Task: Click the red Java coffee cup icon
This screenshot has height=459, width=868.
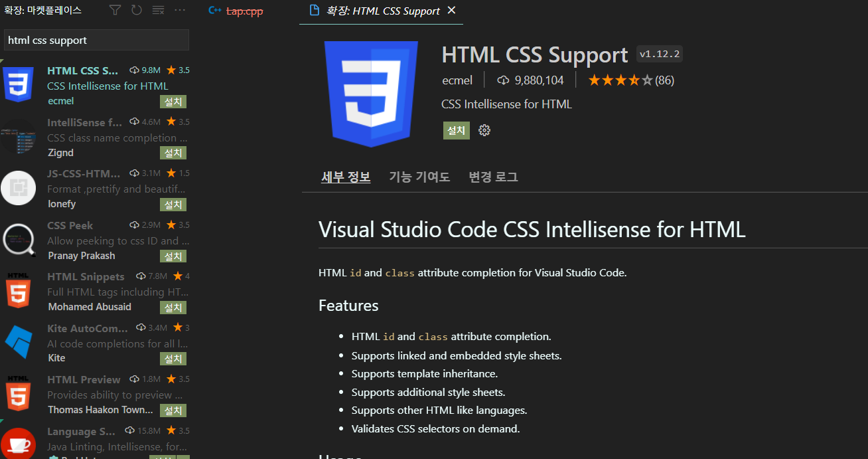Action: pos(18,444)
